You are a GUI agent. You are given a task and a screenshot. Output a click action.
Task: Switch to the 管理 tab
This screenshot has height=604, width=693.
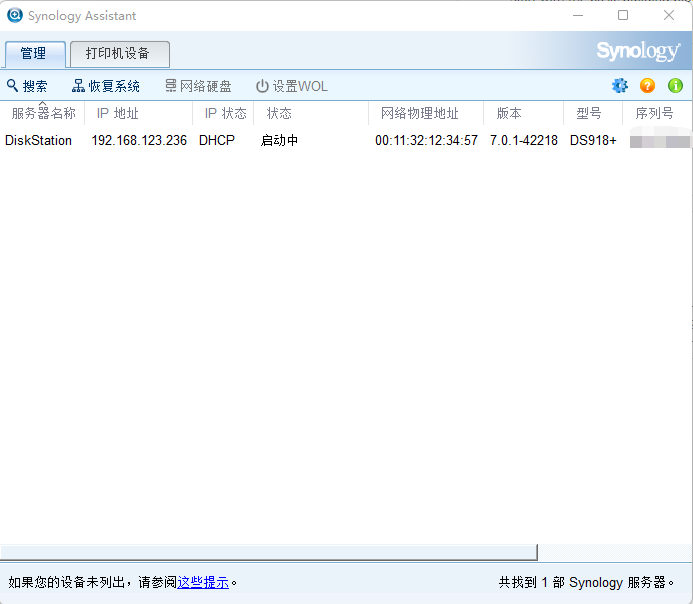[x=35, y=54]
